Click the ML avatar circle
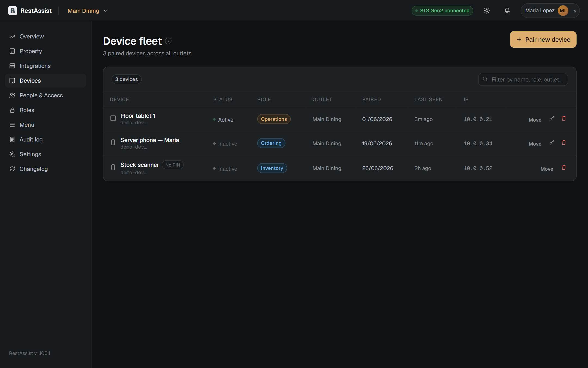Screen dimensions: 588x368 pyautogui.click(x=563, y=11)
